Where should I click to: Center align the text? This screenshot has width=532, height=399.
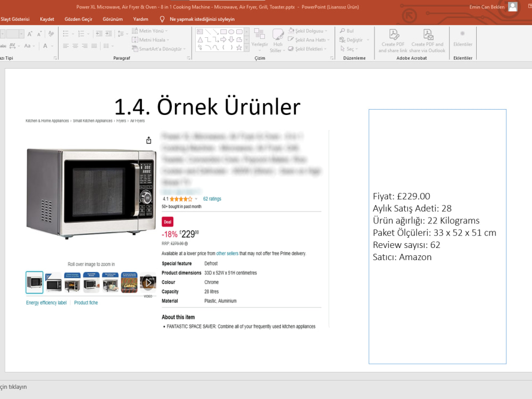coord(76,46)
